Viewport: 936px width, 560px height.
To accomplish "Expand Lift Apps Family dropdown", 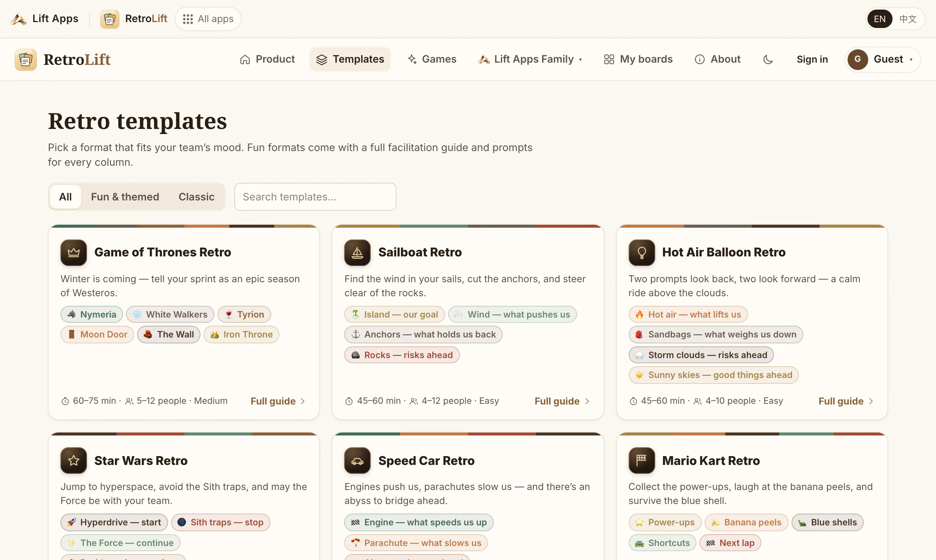I will [530, 59].
